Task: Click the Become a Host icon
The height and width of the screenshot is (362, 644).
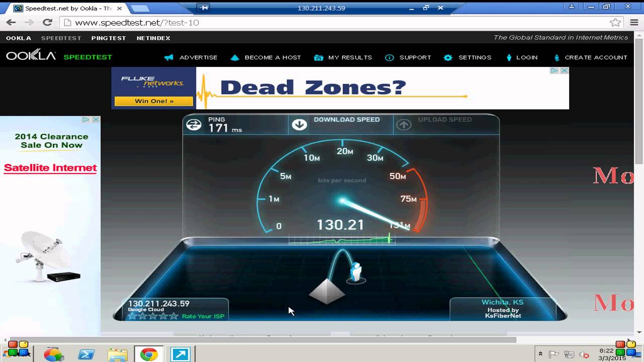Action: pyautogui.click(x=234, y=58)
